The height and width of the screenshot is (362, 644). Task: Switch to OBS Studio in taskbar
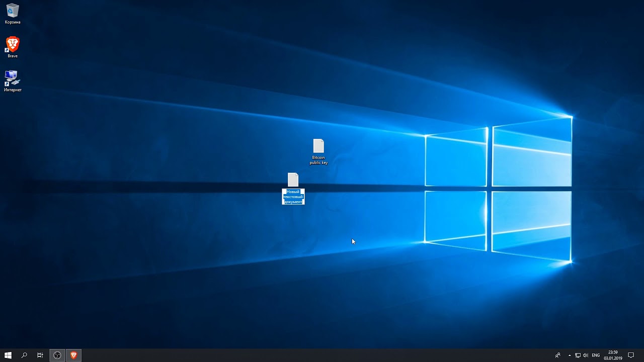pos(57,355)
